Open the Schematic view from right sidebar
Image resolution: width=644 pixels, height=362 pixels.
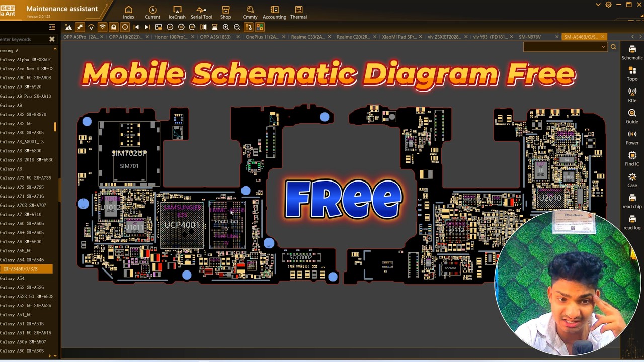pyautogui.click(x=632, y=52)
